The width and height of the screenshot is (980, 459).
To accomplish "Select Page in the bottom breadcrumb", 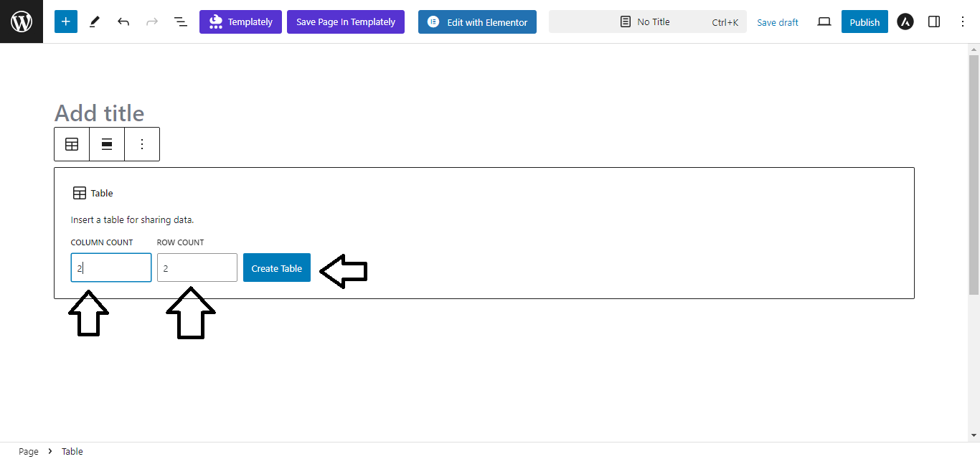I will point(29,451).
